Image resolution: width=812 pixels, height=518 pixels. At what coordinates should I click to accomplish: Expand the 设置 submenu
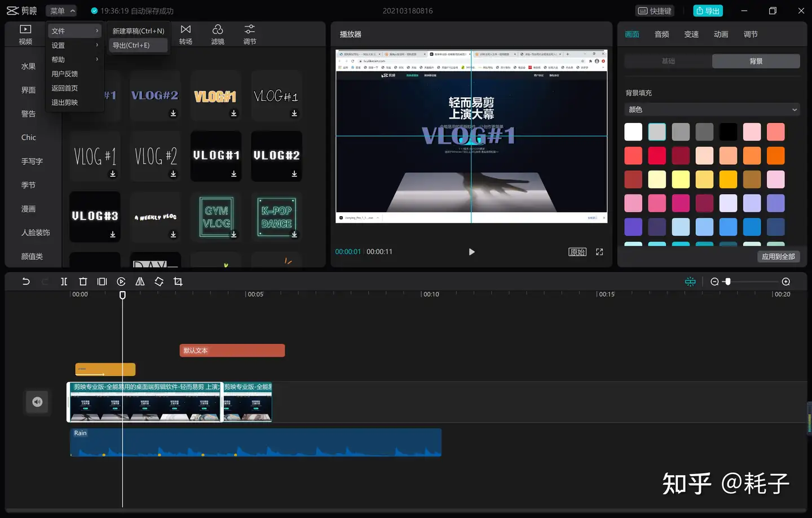[x=74, y=45]
